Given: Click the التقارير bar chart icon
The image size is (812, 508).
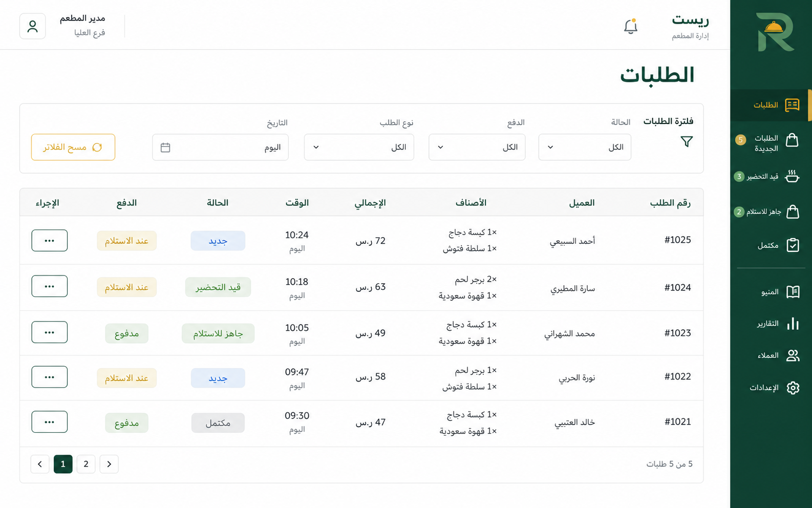Looking at the screenshot, I should pyautogui.click(x=793, y=324).
